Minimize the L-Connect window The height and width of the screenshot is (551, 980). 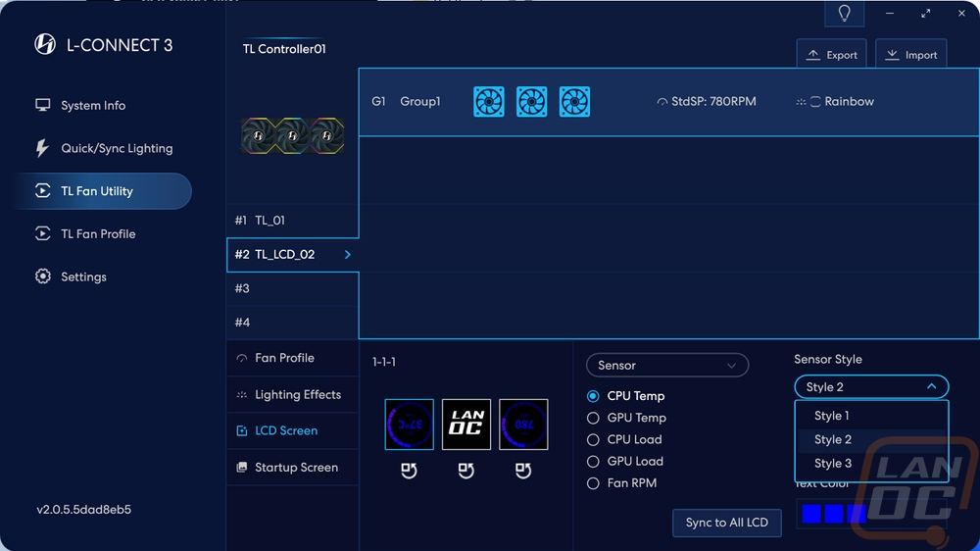pyautogui.click(x=890, y=13)
